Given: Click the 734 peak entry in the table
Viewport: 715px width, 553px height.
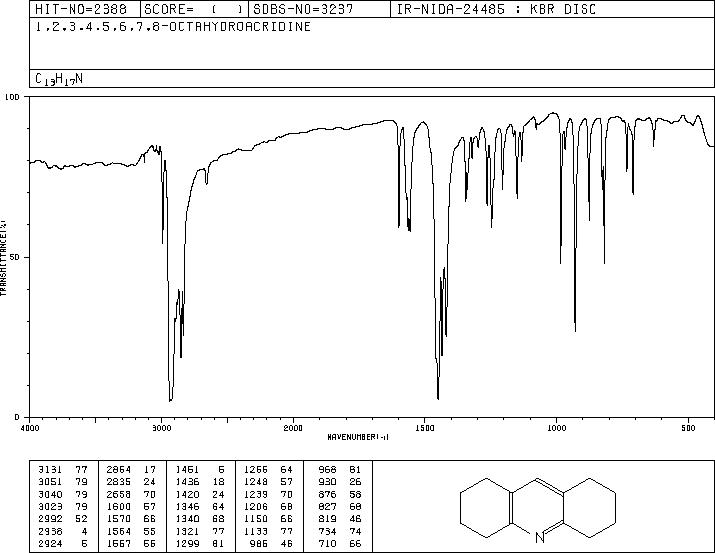Looking at the screenshot, I should (x=340, y=532).
